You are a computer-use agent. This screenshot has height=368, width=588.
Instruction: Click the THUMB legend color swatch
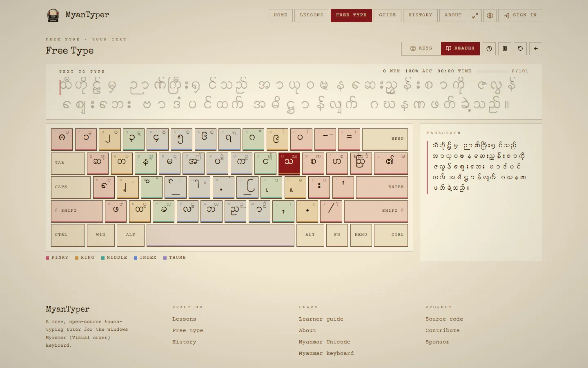(x=165, y=258)
